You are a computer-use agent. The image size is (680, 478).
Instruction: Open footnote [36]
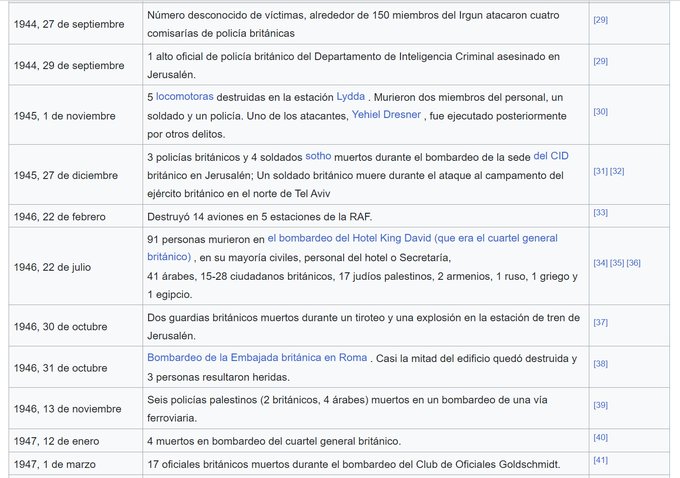(634, 263)
